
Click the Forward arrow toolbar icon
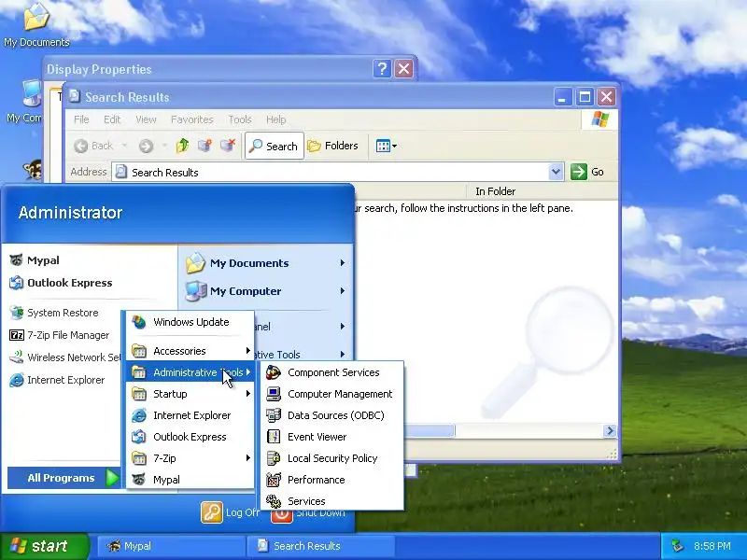coord(146,146)
